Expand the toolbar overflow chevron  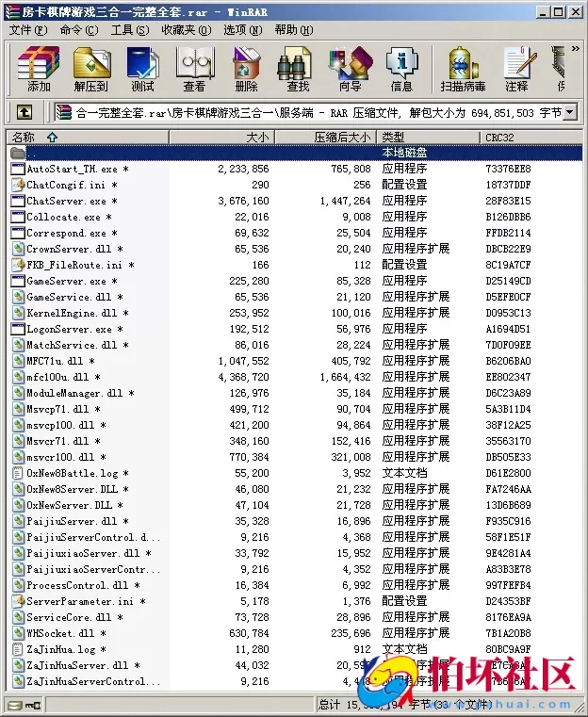[575, 48]
